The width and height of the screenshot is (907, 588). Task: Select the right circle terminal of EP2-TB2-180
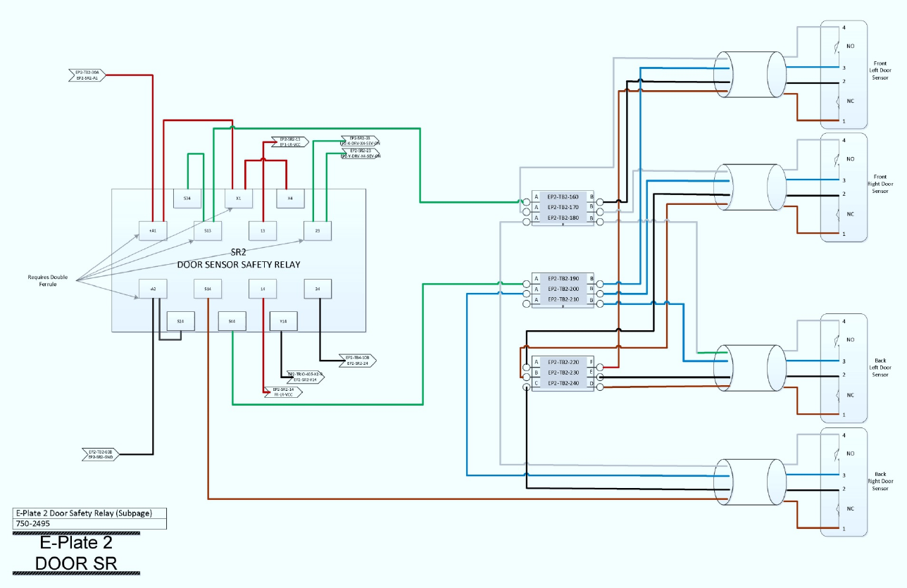pos(600,223)
